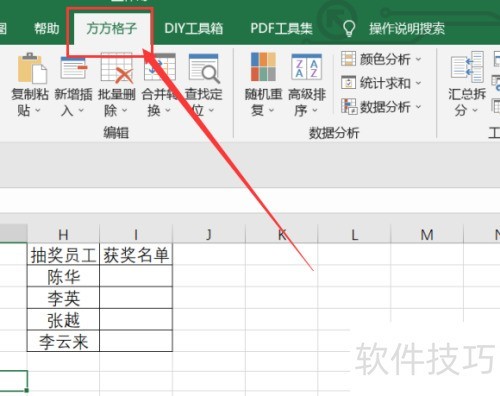Image resolution: width=500 pixels, height=396 pixels.
Task: Click the 数据分析 icon
Action: coord(349,106)
